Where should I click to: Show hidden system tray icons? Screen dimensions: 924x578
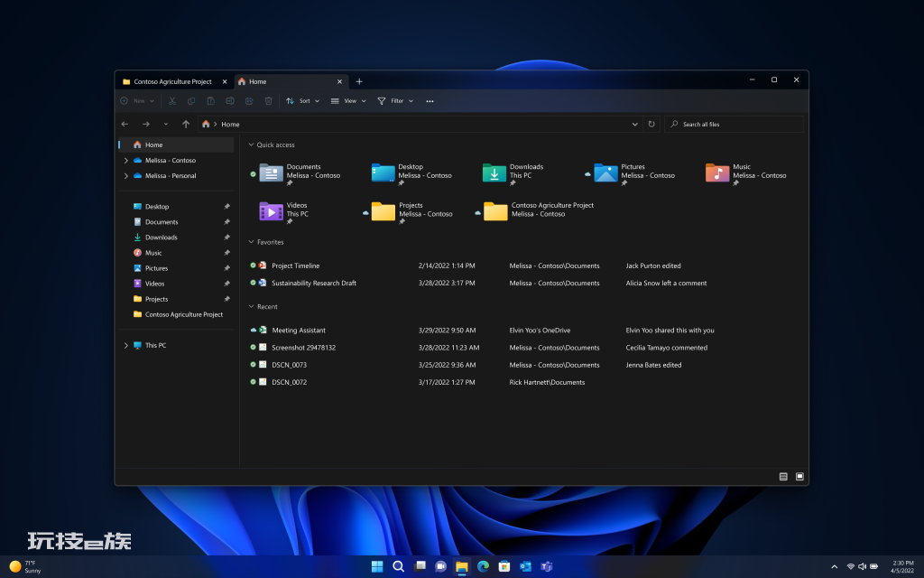point(834,567)
